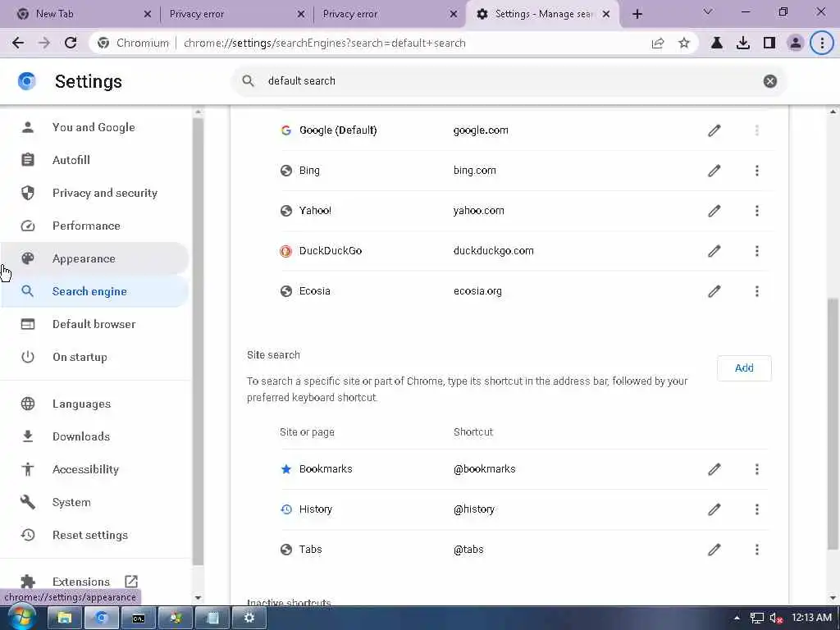Open the command prompt taskbar icon

pyautogui.click(x=138, y=619)
